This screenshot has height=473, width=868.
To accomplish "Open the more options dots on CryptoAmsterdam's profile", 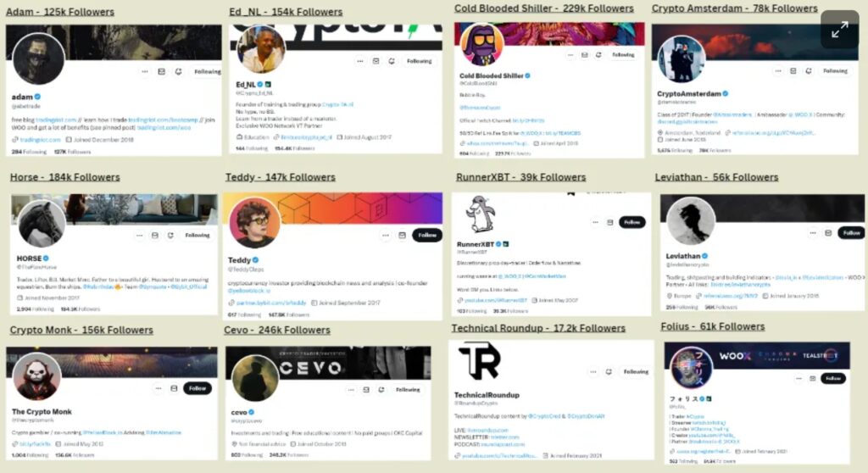I will tap(778, 71).
